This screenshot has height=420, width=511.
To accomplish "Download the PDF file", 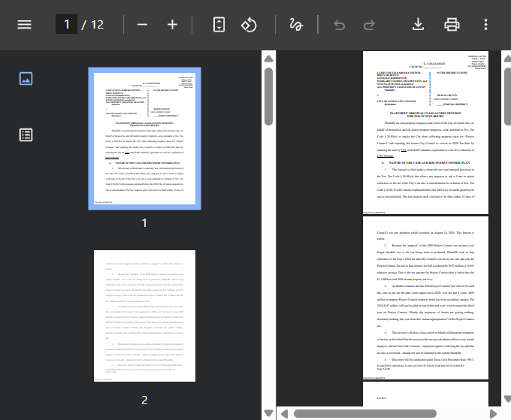I will (x=419, y=24).
